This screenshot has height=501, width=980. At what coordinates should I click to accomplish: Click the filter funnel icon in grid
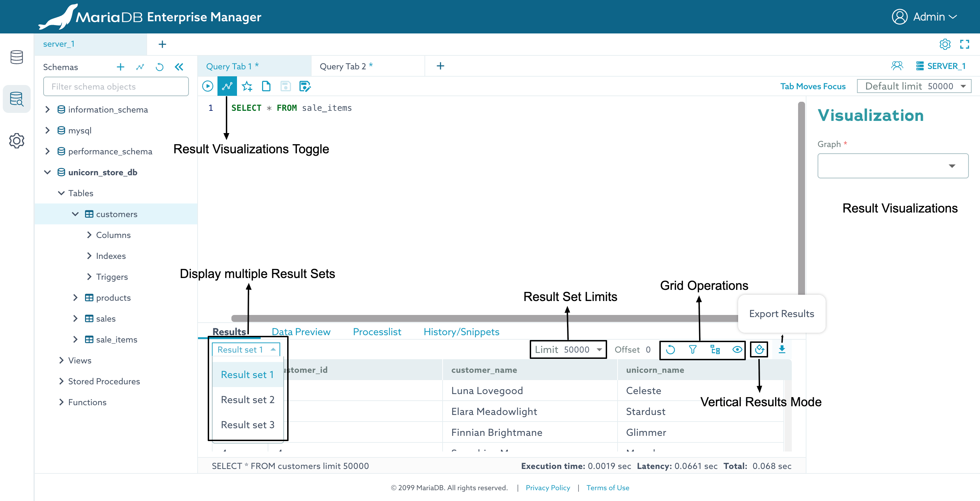coord(692,349)
